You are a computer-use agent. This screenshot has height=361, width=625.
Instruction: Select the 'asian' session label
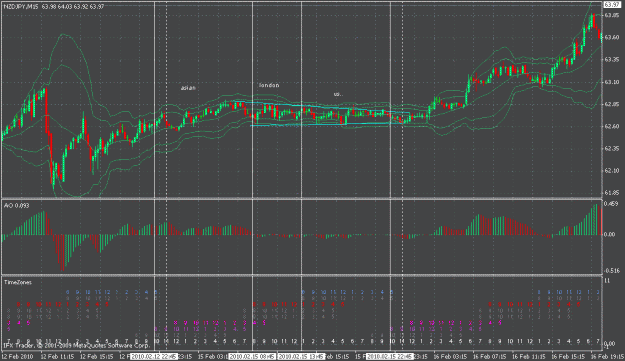pos(188,88)
